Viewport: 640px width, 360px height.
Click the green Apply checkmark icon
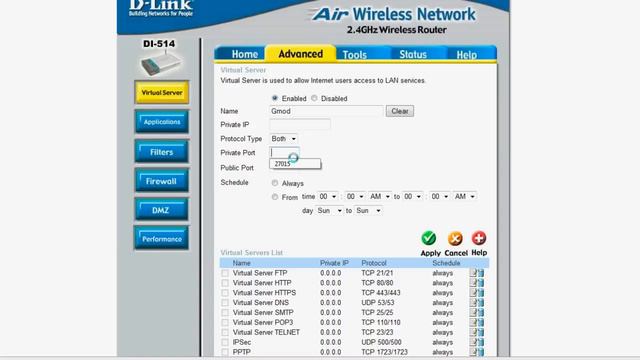429,238
